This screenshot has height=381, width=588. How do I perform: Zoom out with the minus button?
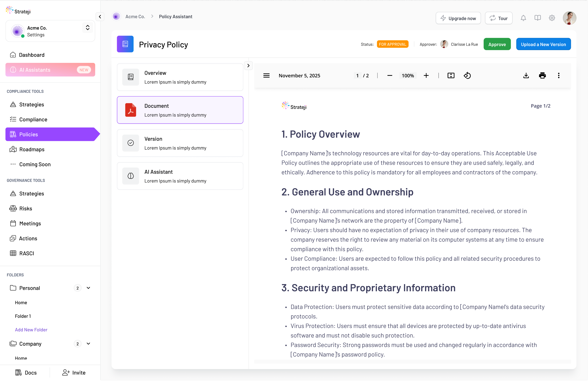[390, 76]
